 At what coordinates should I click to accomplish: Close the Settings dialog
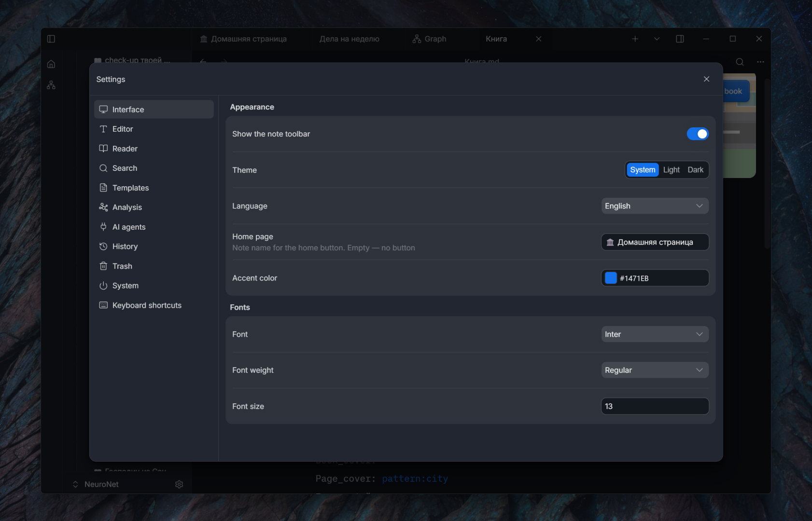click(706, 79)
